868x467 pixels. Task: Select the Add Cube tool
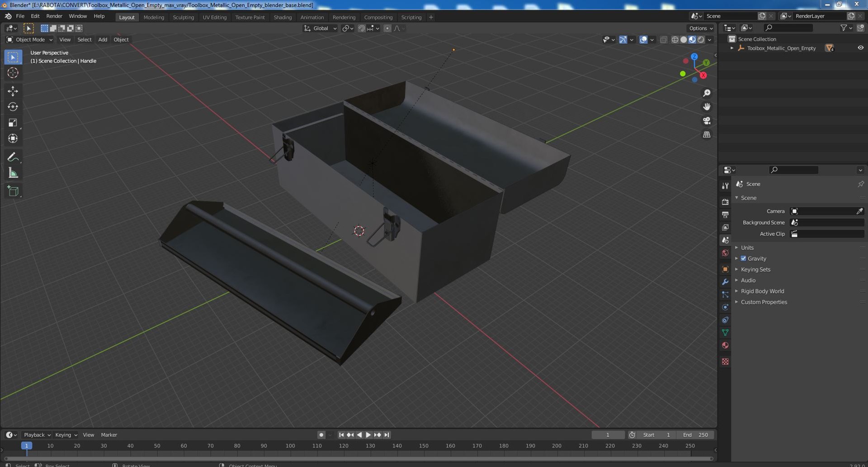pos(13,191)
